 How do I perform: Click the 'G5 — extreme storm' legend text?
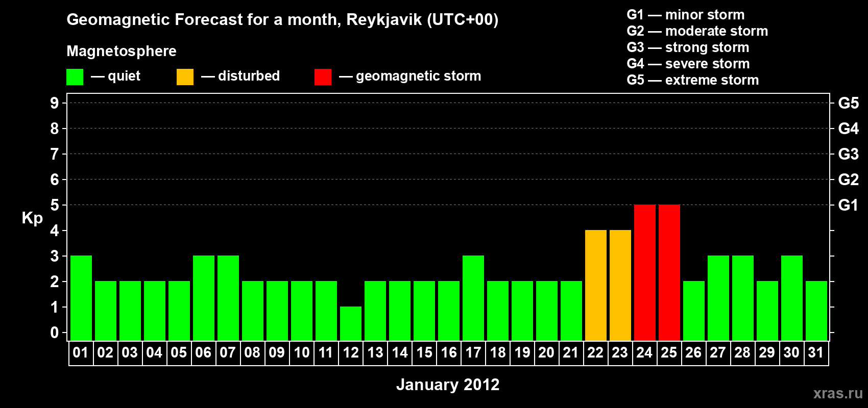click(x=693, y=80)
